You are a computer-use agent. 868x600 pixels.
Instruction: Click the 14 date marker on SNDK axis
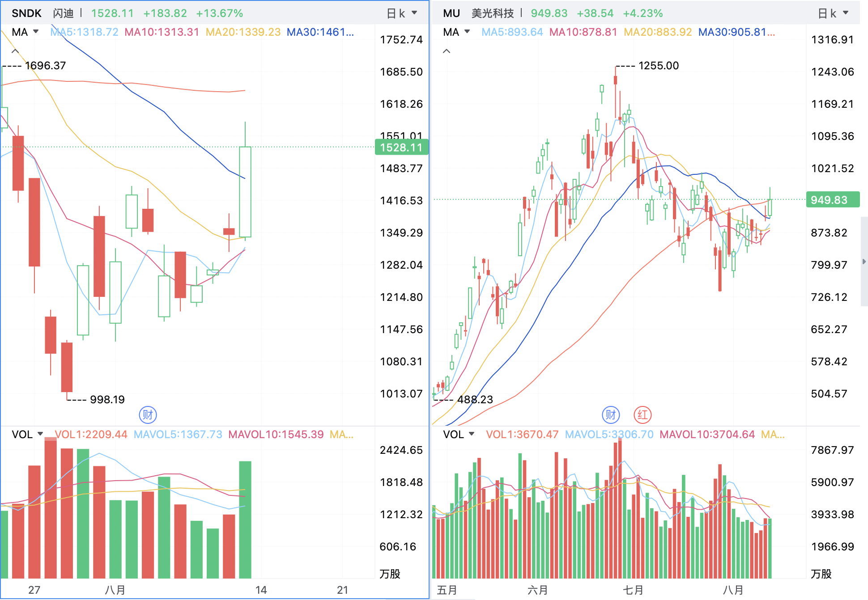pos(261,590)
